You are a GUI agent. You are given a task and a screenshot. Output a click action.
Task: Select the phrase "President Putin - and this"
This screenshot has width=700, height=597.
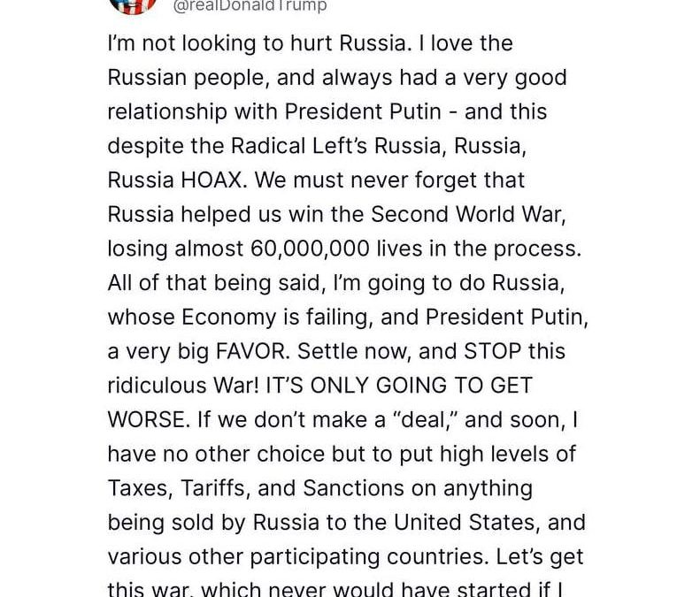pyautogui.click(x=415, y=111)
